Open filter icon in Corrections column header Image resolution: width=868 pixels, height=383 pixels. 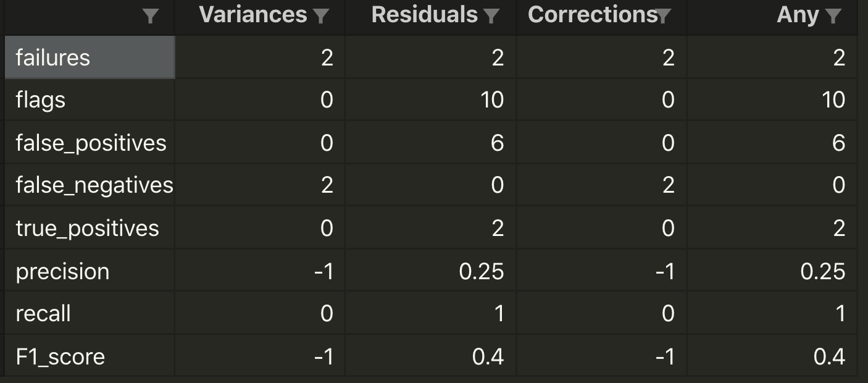click(x=663, y=17)
